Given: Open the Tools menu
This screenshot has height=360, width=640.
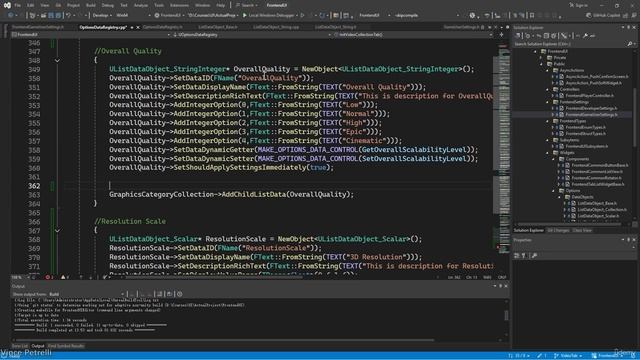Looking at the screenshot, I should (x=159, y=5).
